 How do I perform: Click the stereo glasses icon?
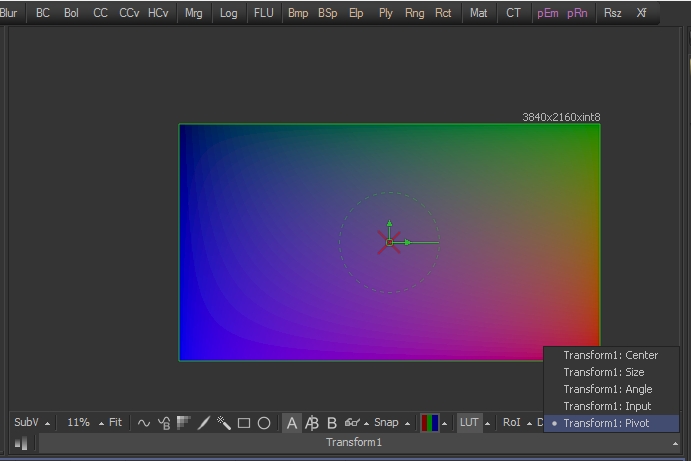[x=352, y=423]
